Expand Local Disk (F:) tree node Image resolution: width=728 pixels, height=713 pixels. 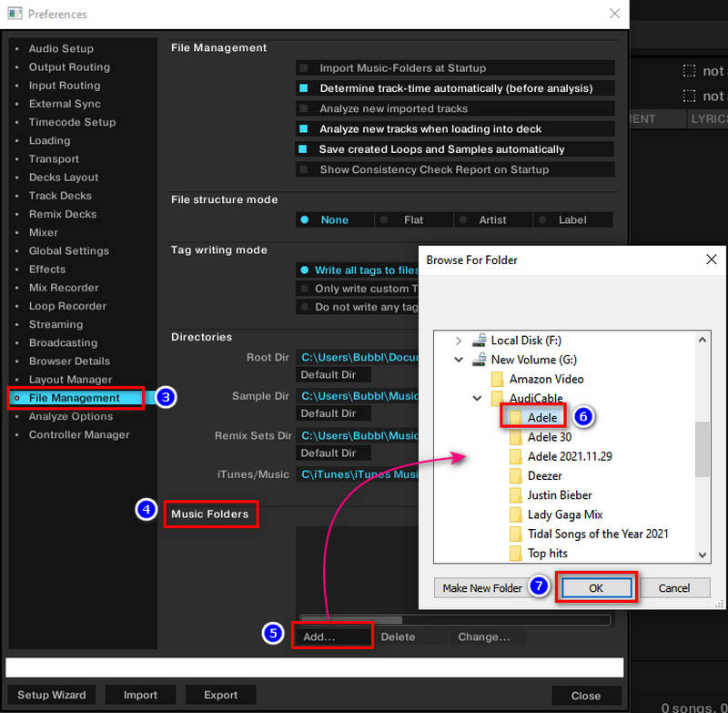pyautogui.click(x=459, y=341)
